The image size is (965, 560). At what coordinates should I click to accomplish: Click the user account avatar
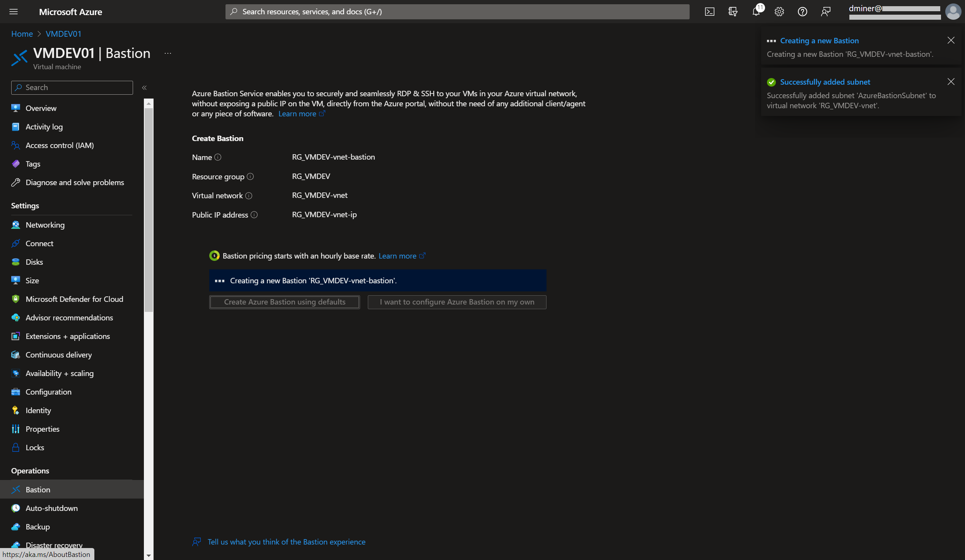pos(953,12)
